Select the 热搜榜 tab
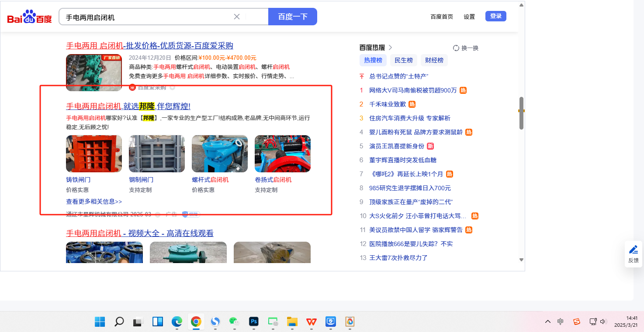 (x=373, y=60)
